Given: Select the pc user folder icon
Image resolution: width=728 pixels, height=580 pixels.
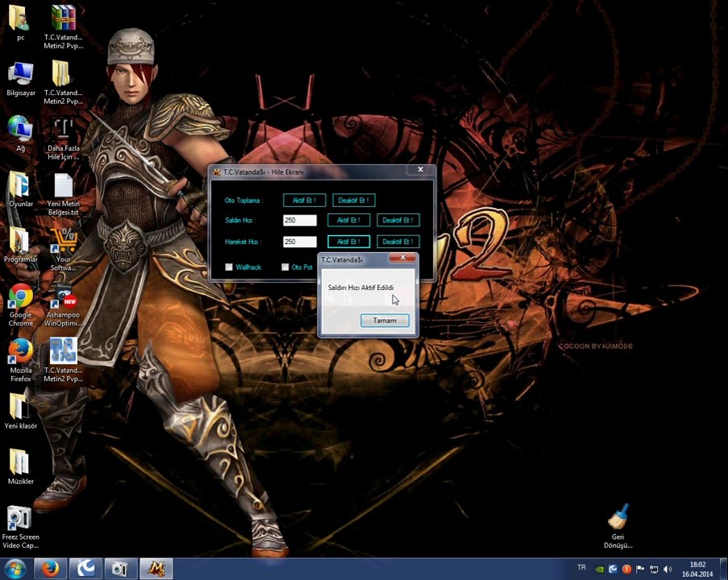Looking at the screenshot, I should pos(20,23).
